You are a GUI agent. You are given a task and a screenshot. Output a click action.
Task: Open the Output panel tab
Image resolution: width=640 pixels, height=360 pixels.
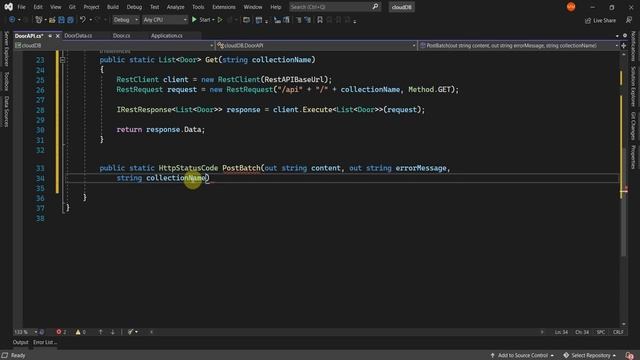(20, 342)
